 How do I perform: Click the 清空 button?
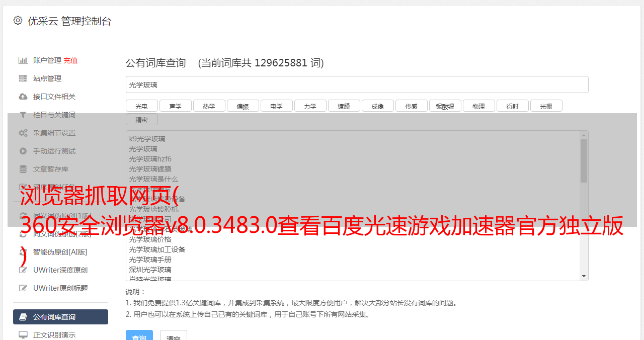click(174, 336)
